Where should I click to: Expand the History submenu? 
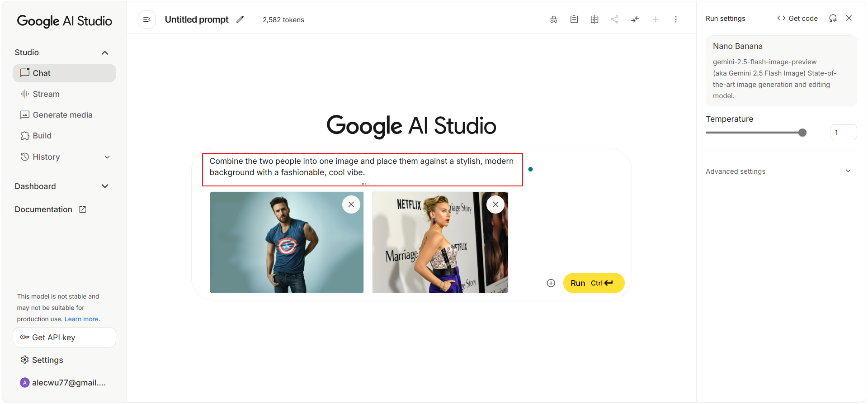pos(107,157)
